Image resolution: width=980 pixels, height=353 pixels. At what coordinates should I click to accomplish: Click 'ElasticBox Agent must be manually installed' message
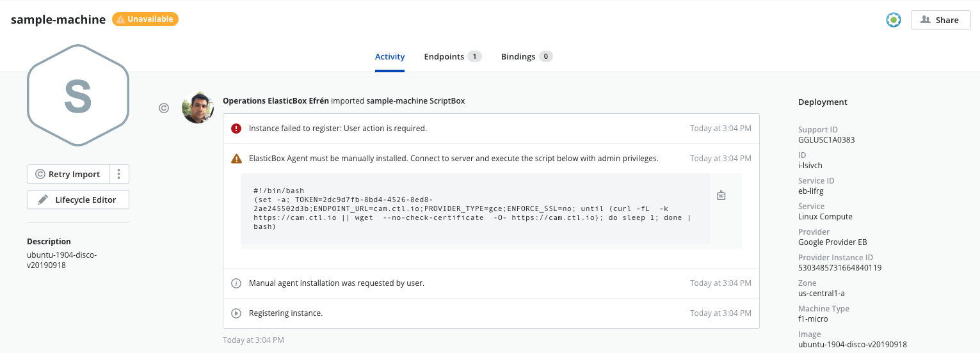pyautogui.click(x=453, y=159)
